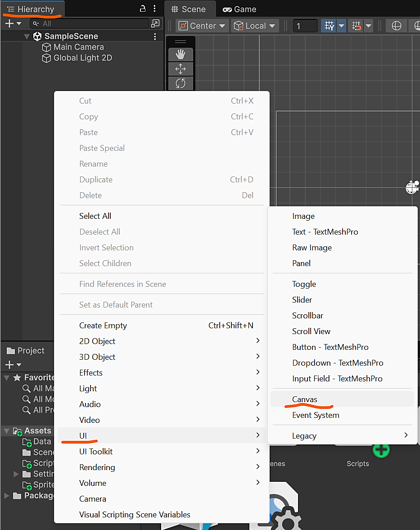The image size is (420, 530).
Task: Toggle grid visibility in Scene view
Action: (329, 26)
